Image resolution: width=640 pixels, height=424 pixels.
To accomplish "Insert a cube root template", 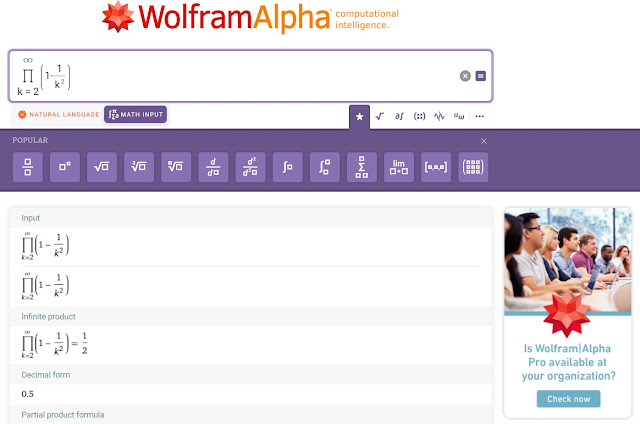I will click(139, 167).
